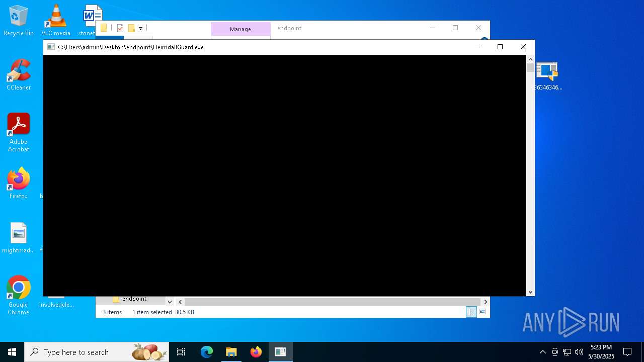This screenshot has width=644, height=362.
Task: Click the '3 items' status bar text
Action: (112, 312)
